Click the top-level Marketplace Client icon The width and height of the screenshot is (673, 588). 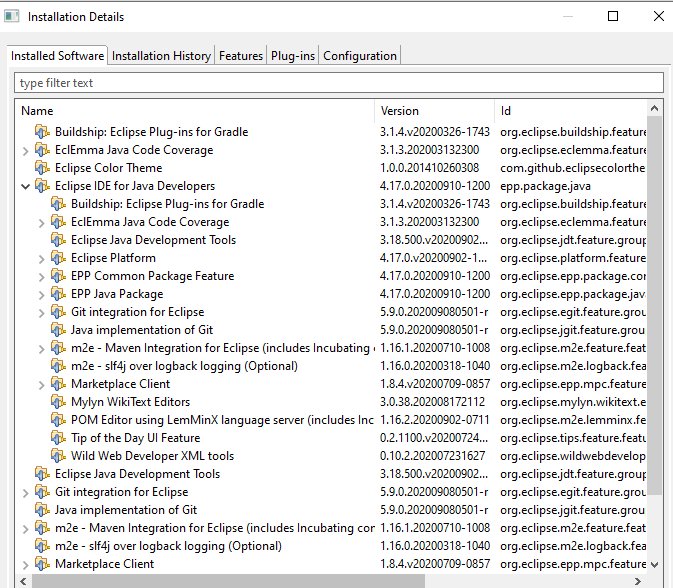[x=42, y=564]
